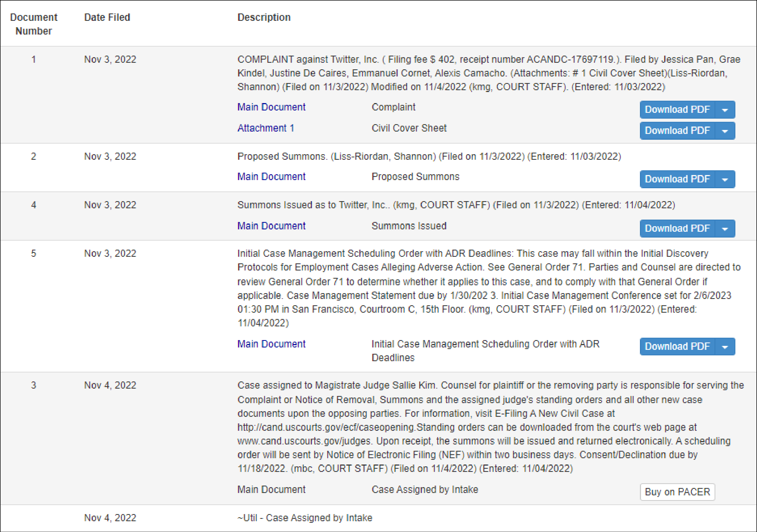Click the Document Number column header
This screenshot has height=532, width=757.
(x=34, y=24)
